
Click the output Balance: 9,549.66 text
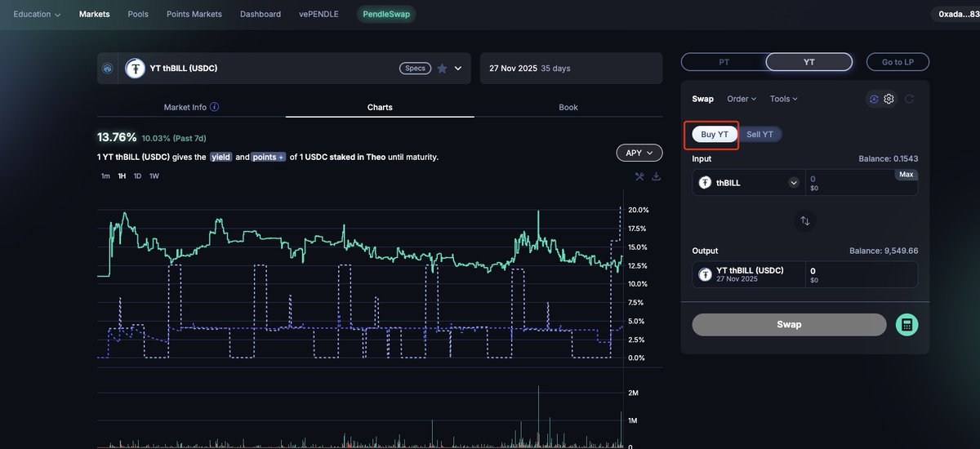[x=884, y=251]
